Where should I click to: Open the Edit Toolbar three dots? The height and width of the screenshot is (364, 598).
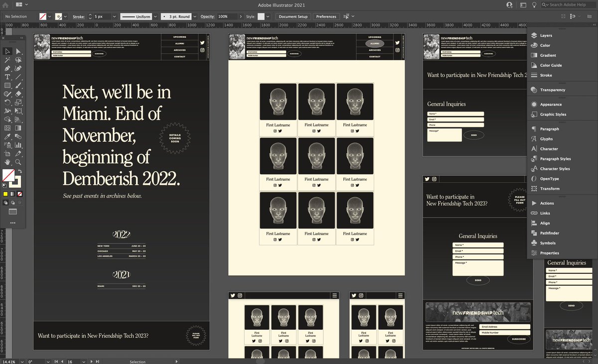pyautogui.click(x=12, y=223)
